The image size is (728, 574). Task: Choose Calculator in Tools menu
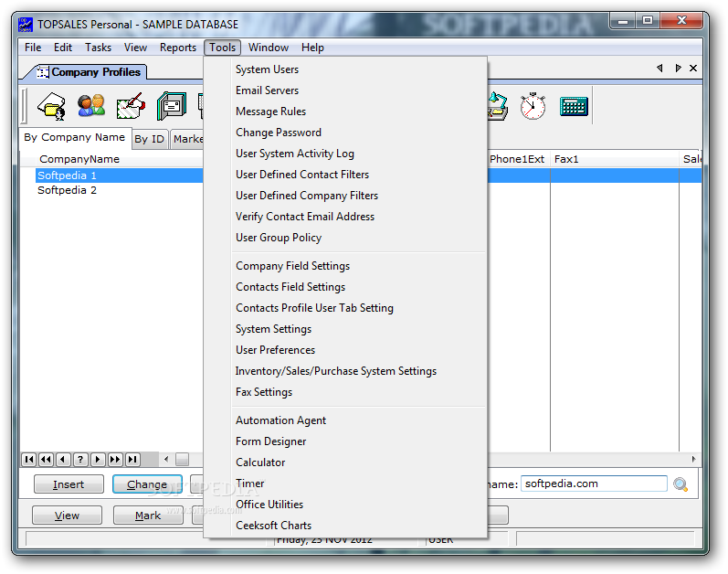coord(346,462)
